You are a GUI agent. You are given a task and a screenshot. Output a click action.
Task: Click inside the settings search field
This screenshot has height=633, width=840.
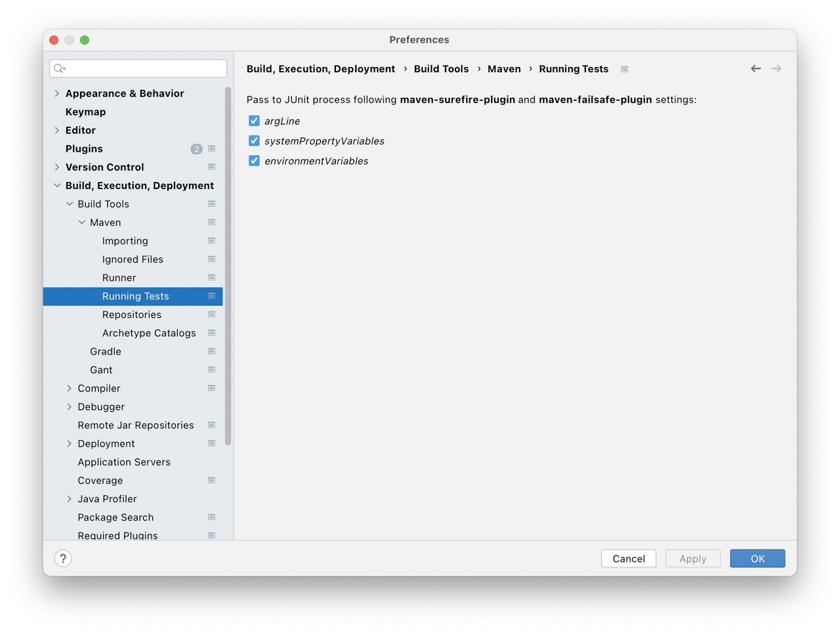pos(138,68)
